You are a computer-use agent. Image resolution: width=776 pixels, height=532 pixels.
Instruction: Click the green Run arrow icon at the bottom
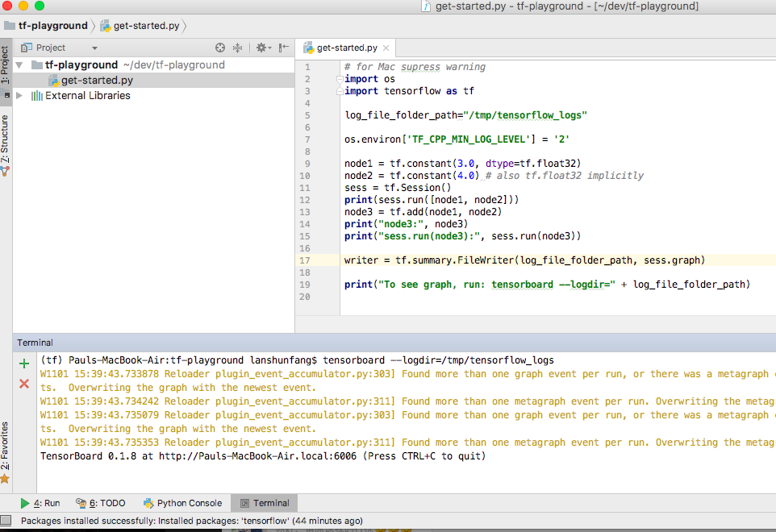[x=25, y=503]
